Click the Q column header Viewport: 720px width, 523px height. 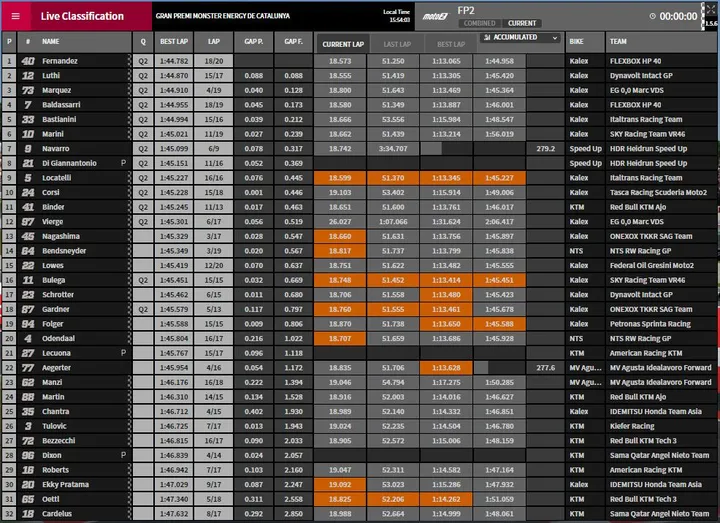143,41
